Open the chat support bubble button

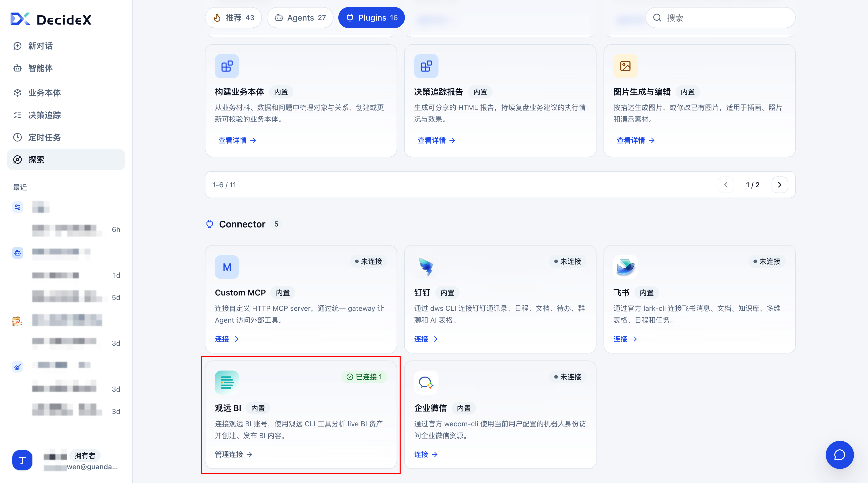tap(839, 455)
